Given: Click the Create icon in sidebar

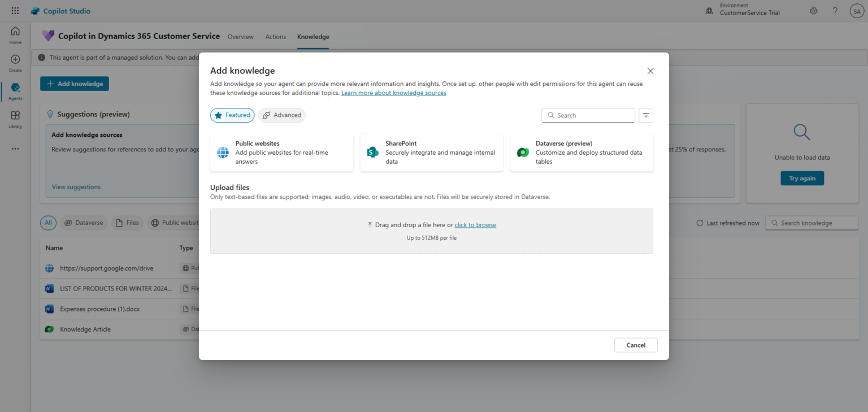Looking at the screenshot, I should [x=15, y=60].
